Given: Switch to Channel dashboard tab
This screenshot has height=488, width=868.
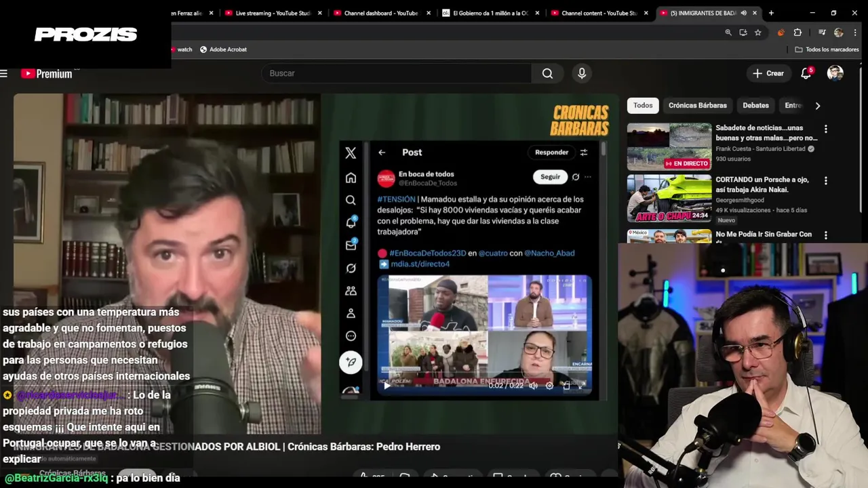Looking at the screenshot, I should pos(382,13).
